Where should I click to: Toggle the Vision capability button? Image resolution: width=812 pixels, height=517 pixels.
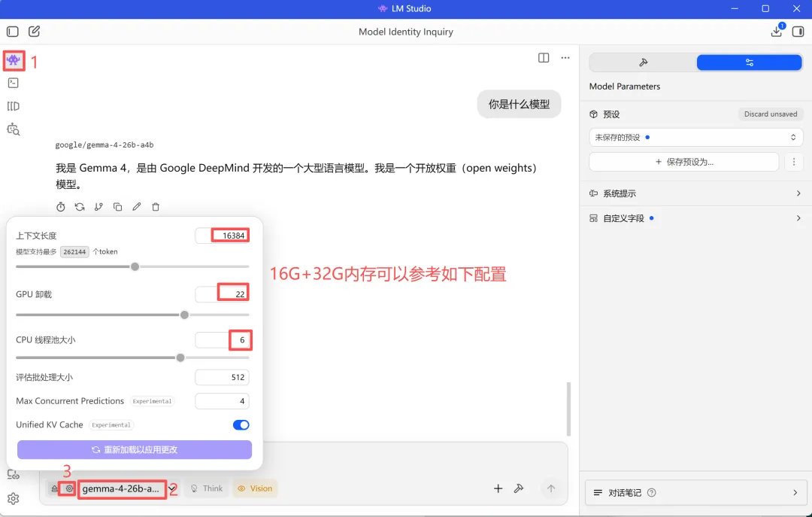pos(255,488)
